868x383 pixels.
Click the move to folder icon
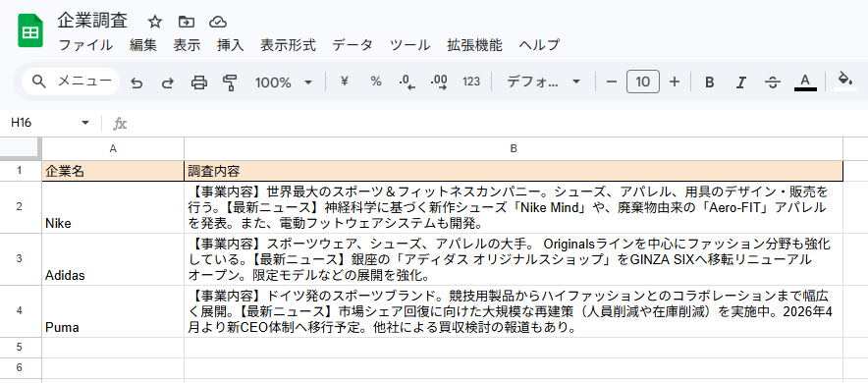click(187, 23)
